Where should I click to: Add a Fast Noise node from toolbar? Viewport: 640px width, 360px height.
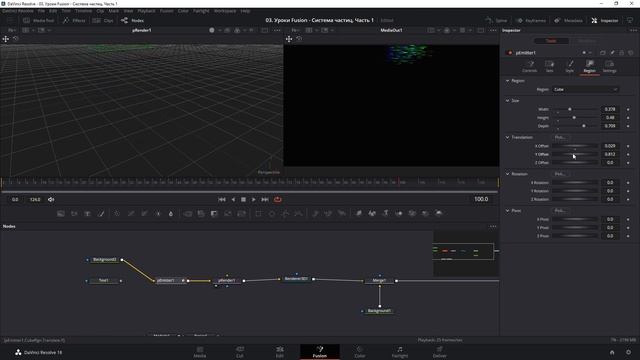click(x=74, y=213)
